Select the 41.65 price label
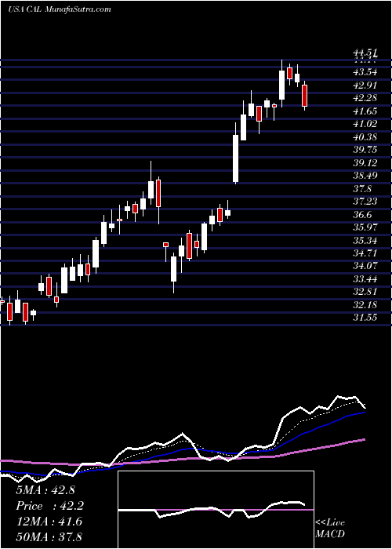The width and height of the screenshot is (392, 549). coord(366,111)
